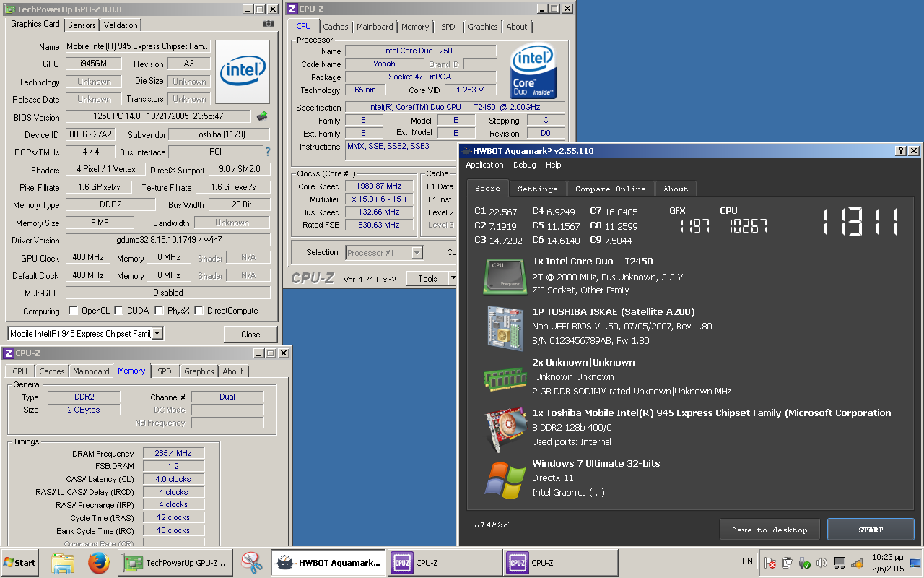Image resolution: width=924 pixels, height=578 pixels.
Task: Switch to the HWBOT Aquamark taskbar button
Action: [x=328, y=563]
